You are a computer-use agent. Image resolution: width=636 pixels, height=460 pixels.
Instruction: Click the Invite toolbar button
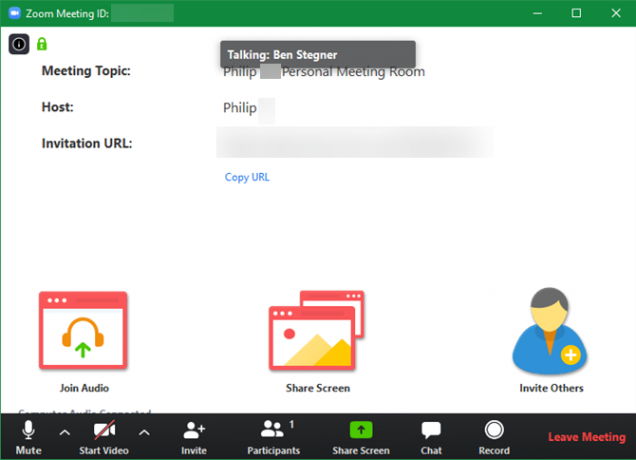[x=194, y=437]
